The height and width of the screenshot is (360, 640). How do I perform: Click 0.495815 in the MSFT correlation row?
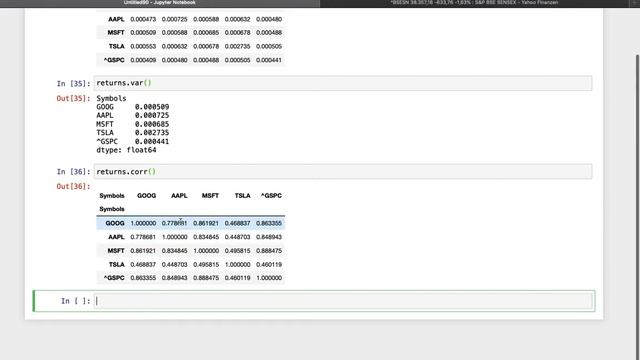click(237, 251)
